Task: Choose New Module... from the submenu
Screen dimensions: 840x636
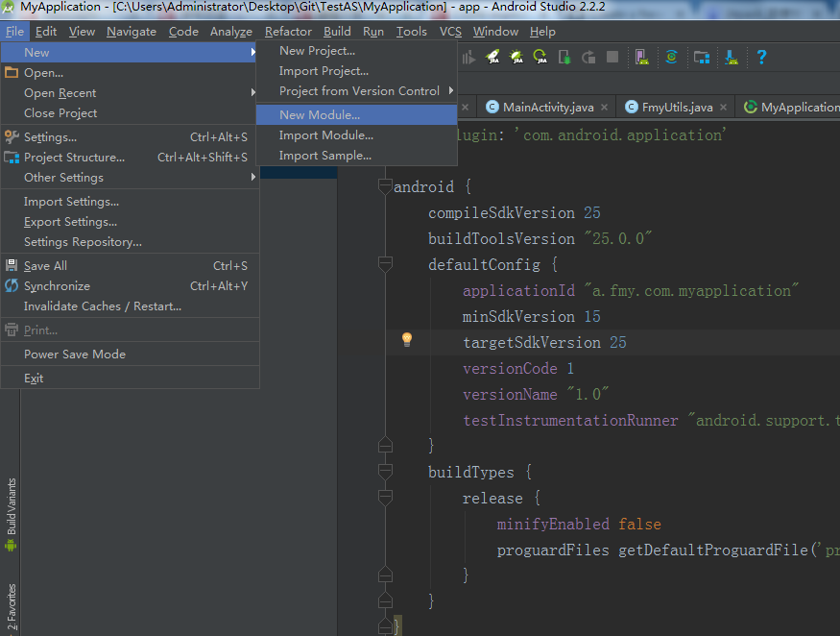Action: pos(356,114)
